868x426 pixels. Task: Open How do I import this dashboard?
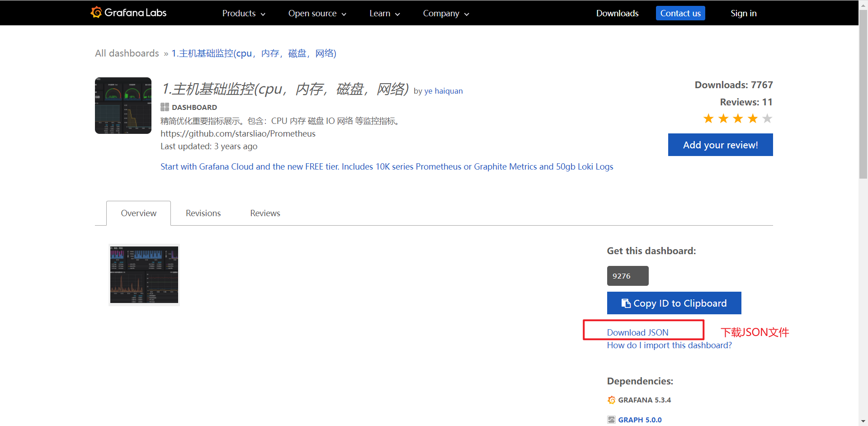669,345
